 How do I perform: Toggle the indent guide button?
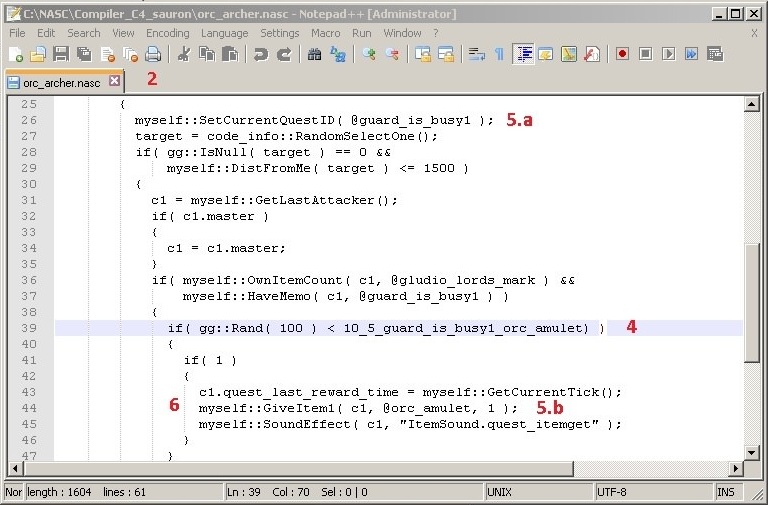523,54
